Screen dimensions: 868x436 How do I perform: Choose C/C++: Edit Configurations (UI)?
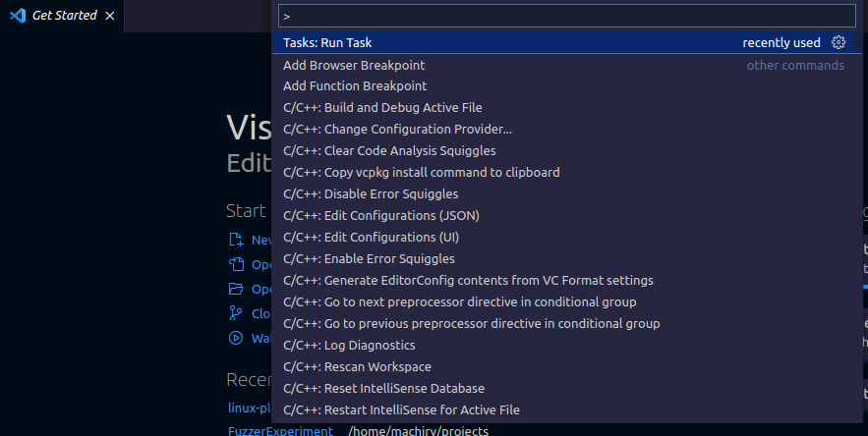pyautogui.click(x=567, y=238)
